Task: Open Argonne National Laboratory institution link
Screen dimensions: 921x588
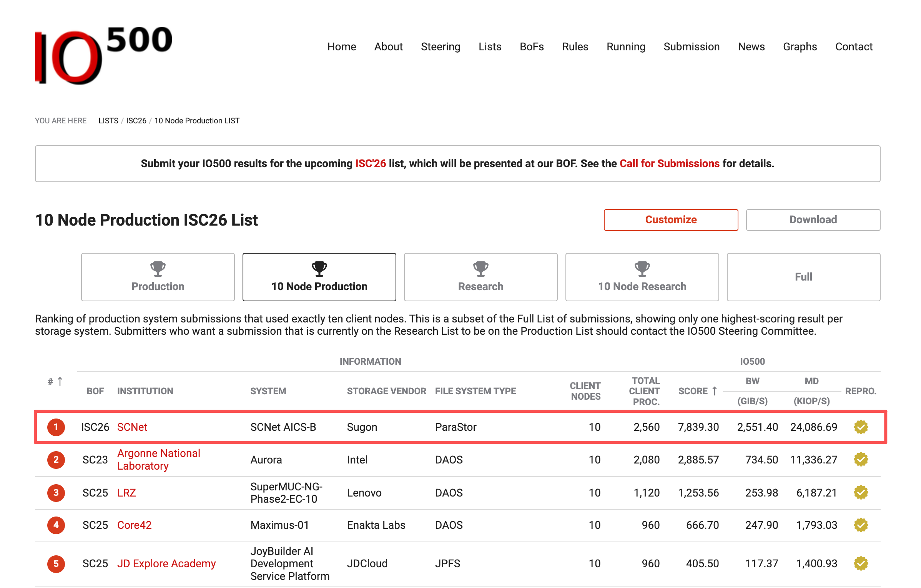Action: click(x=158, y=459)
